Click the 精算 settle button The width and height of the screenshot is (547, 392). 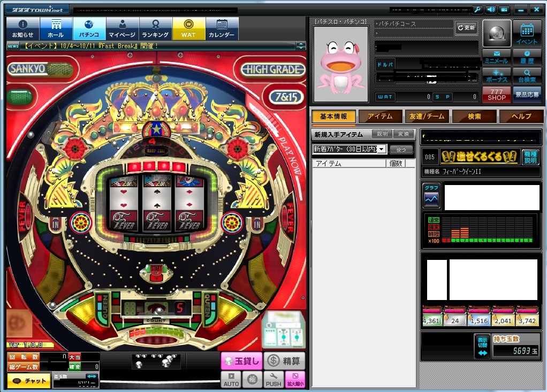click(x=285, y=361)
